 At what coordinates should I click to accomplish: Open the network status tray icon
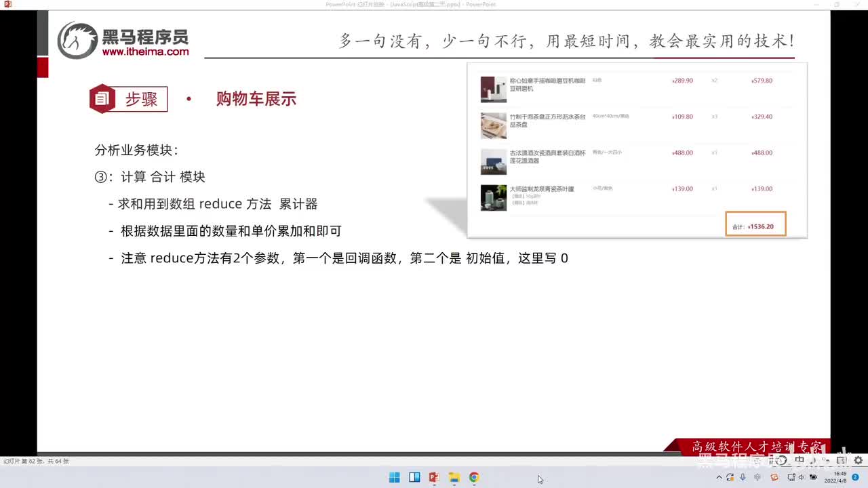click(x=791, y=477)
